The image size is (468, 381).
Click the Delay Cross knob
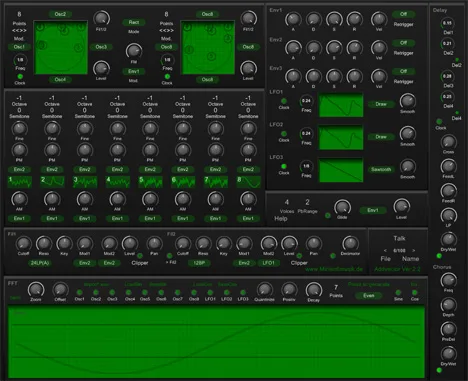[x=448, y=142]
